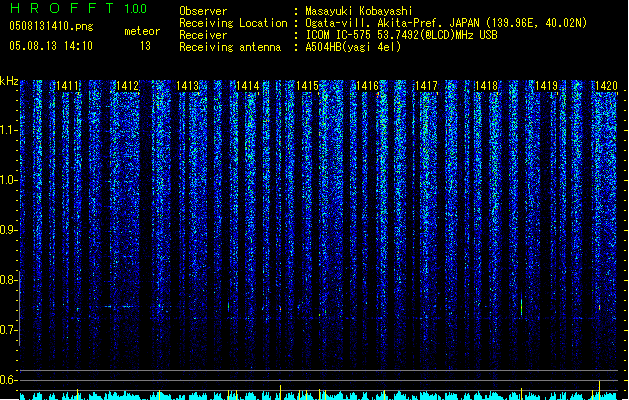Viewport: 629px width, 400px height.
Task: Click the 1418 time marker
Action: [486, 86]
